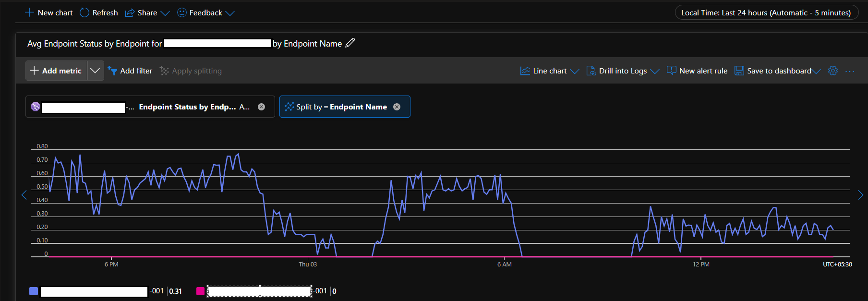868x301 pixels.
Task: Expand the Line chart dropdown chevron
Action: 575,72
